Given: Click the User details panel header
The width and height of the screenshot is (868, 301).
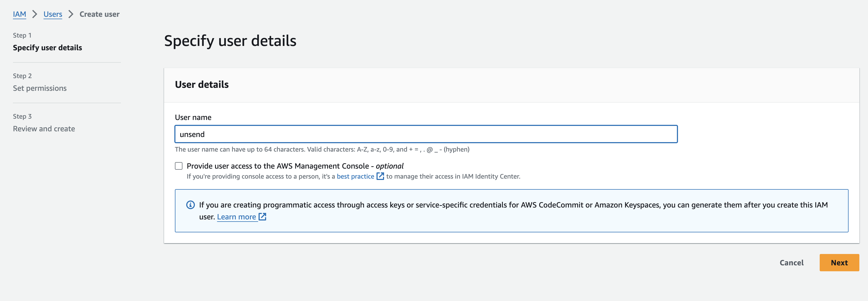Looking at the screenshot, I should coord(202,84).
